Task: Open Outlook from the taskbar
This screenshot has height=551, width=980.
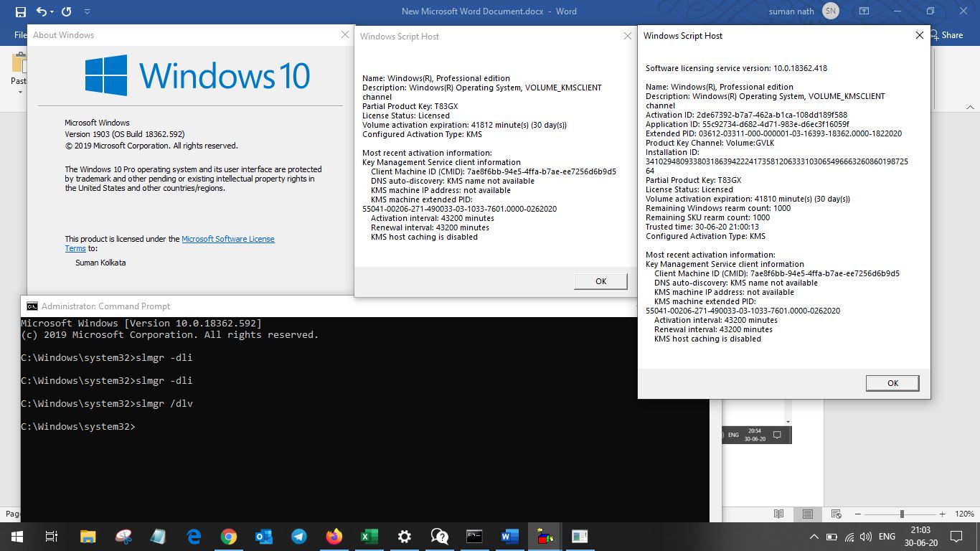Action: pyautogui.click(x=264, y=536)
